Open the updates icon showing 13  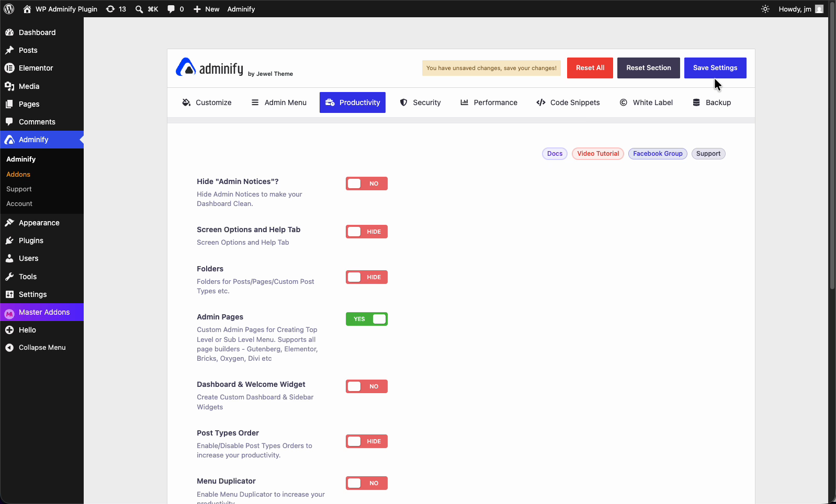pyautogui.click(x=110, y=9)
